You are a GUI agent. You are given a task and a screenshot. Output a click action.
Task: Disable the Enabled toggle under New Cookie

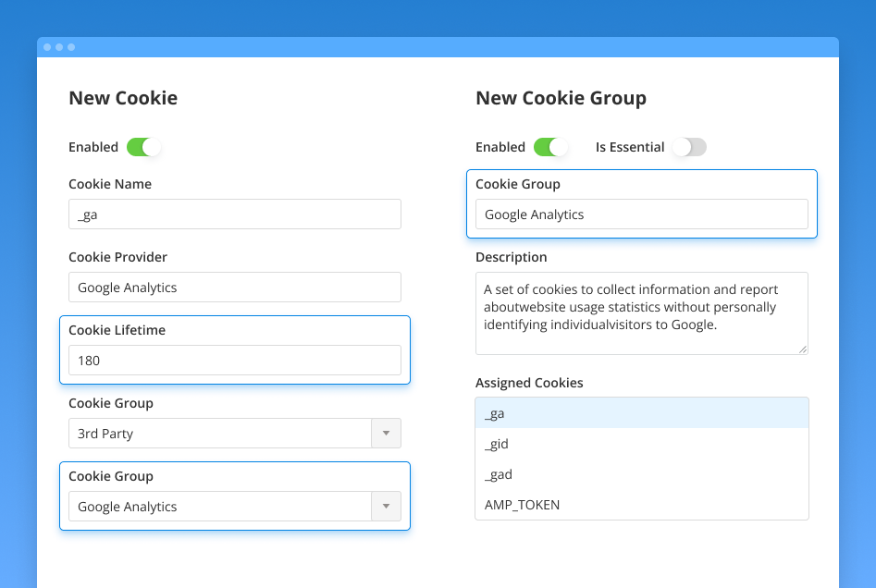click(x=143, y=147)
